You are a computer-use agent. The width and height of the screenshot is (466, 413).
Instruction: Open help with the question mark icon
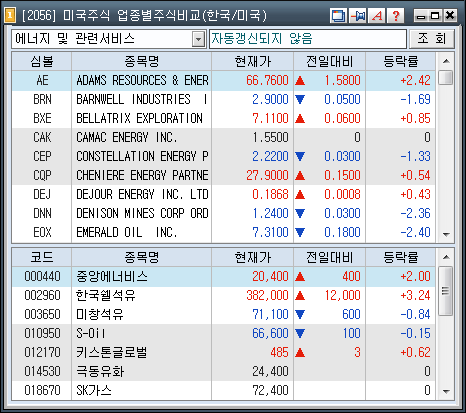[396, 16]
